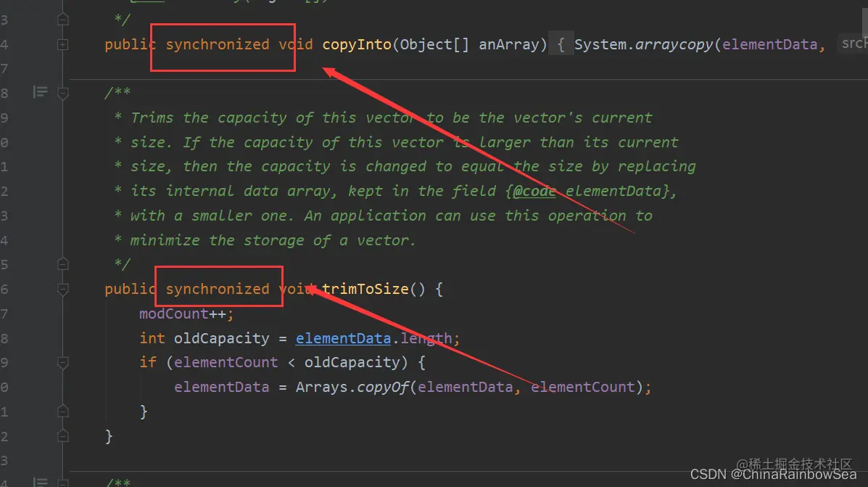
Task: Click the @code tag in the Javadoc
Action: (x=534, y=191)
